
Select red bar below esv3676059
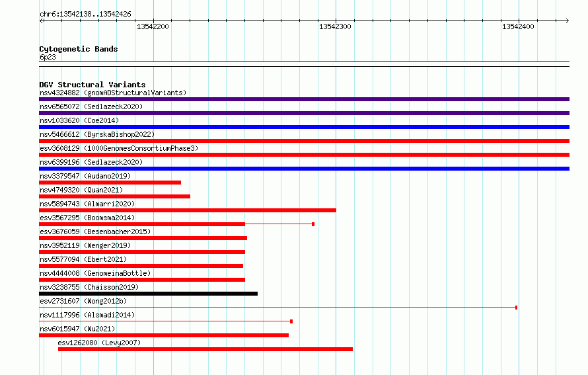tap(143, 238)
